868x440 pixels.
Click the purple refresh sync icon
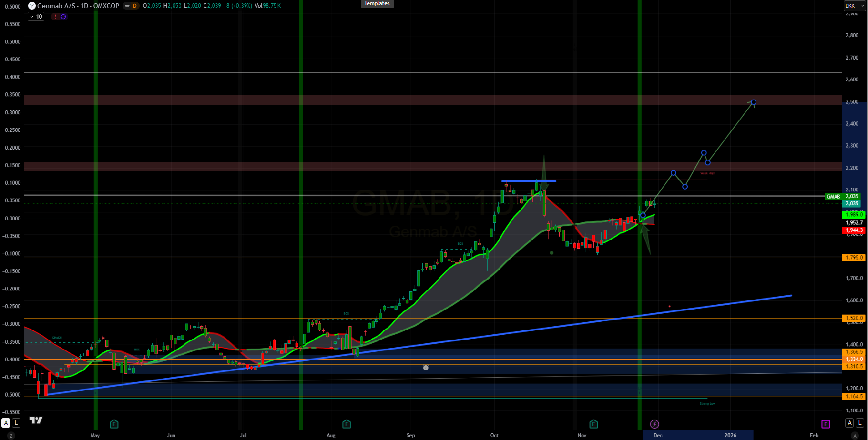tap(63, 17)
